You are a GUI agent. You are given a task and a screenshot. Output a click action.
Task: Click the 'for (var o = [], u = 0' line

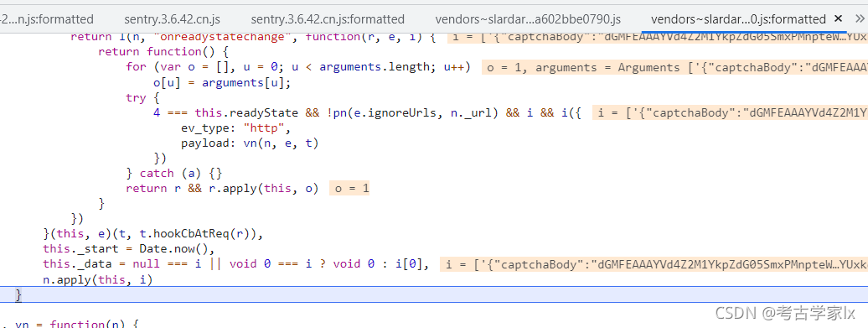click(x=297, y=67)
